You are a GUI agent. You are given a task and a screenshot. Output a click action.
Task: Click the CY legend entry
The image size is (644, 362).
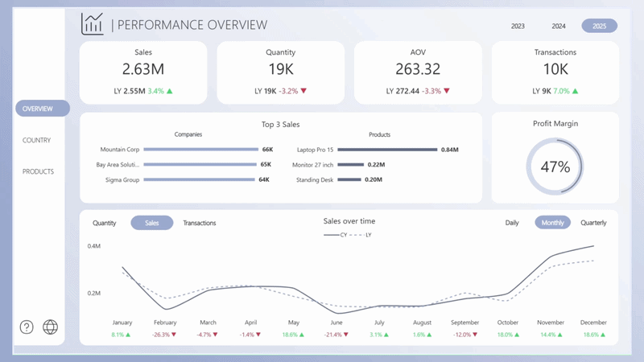pyautogui.click(x=336, y=235)
